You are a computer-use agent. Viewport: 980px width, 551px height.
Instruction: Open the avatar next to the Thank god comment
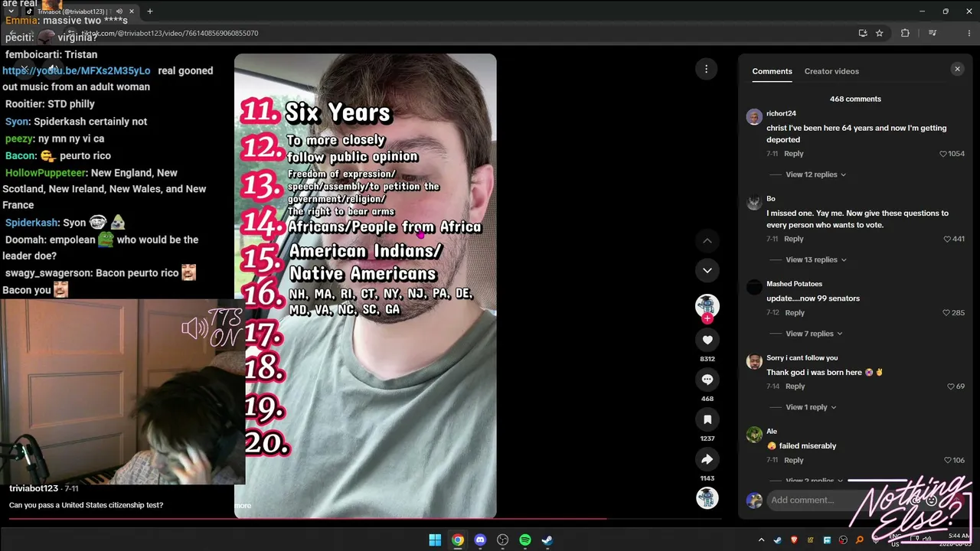click(x=754, y=361)
